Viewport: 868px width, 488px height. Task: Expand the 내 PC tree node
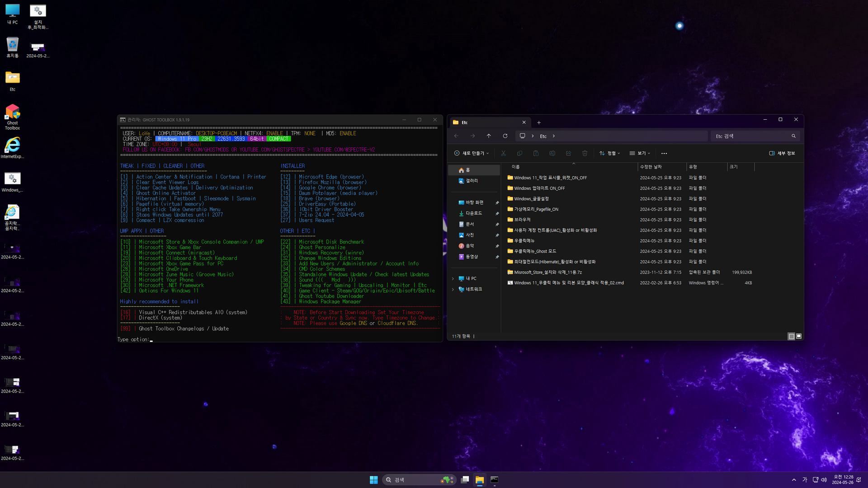(453, 278)
